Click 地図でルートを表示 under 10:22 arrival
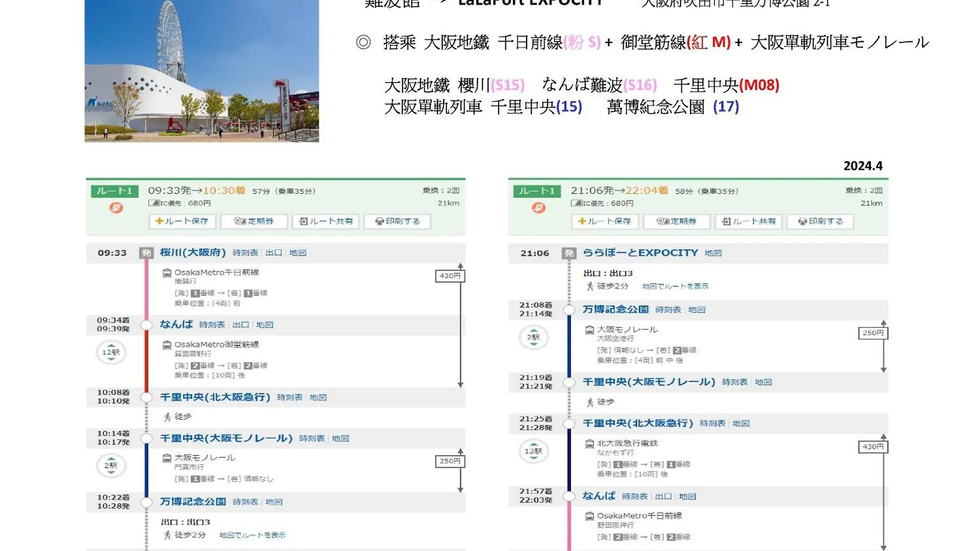Screen dimensions: 980x551 click(252, 535)
